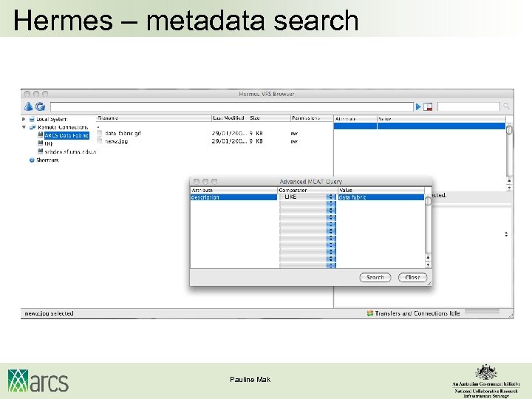Screen dimensions: 532x399
Task: Click the blue go arrow beside the path field
Action: click(x=418, y=107)
